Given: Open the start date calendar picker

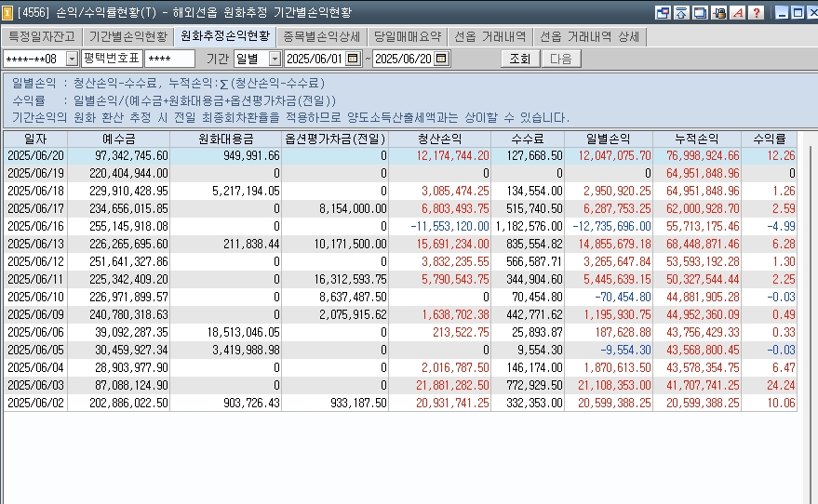Looking at the screenshot, I should (x=354, y=59).
